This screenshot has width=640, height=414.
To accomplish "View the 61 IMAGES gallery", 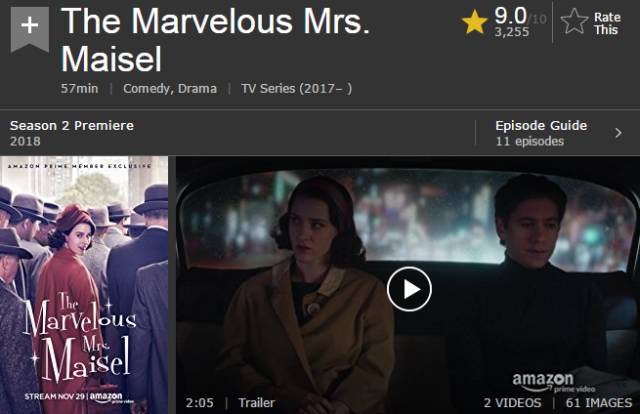I will (x=599, y=403).
